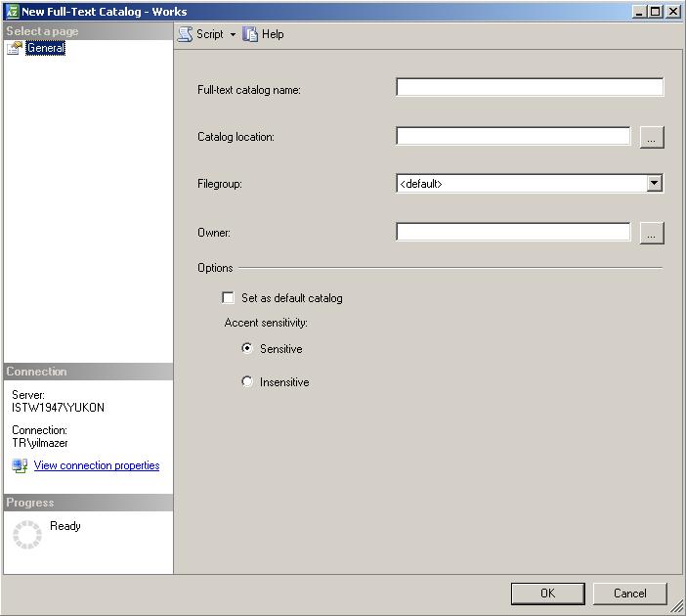Select the General page icon
Screen dimensions: 686x616
click(15, 48)
